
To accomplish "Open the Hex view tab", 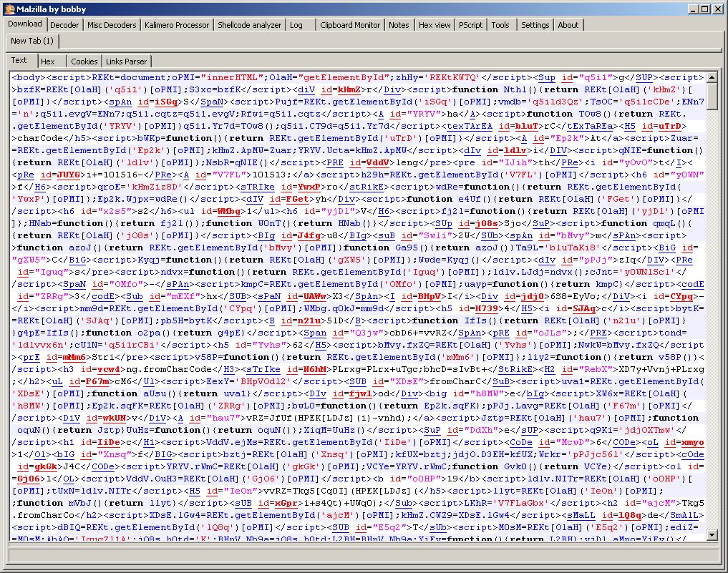I will (435, 25).
